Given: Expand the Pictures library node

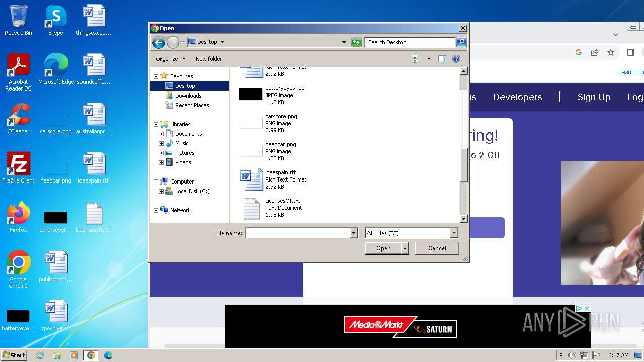Looking at the screenshot, I should 161,153.
